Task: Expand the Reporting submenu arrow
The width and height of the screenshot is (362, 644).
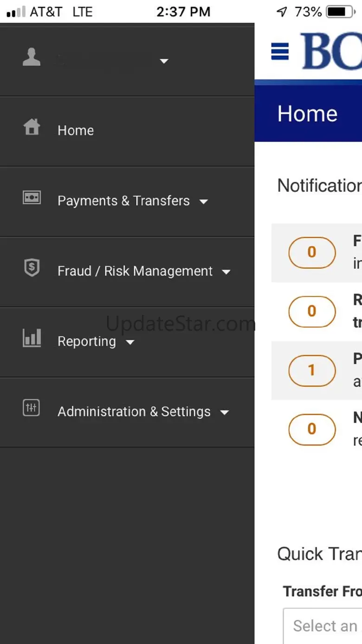Action: point(130,343)
